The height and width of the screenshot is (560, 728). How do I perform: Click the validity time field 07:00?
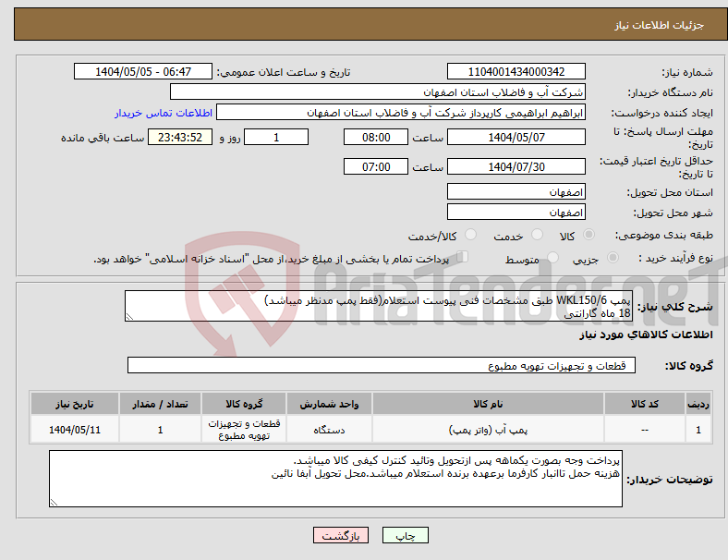(x=376, y=166)
